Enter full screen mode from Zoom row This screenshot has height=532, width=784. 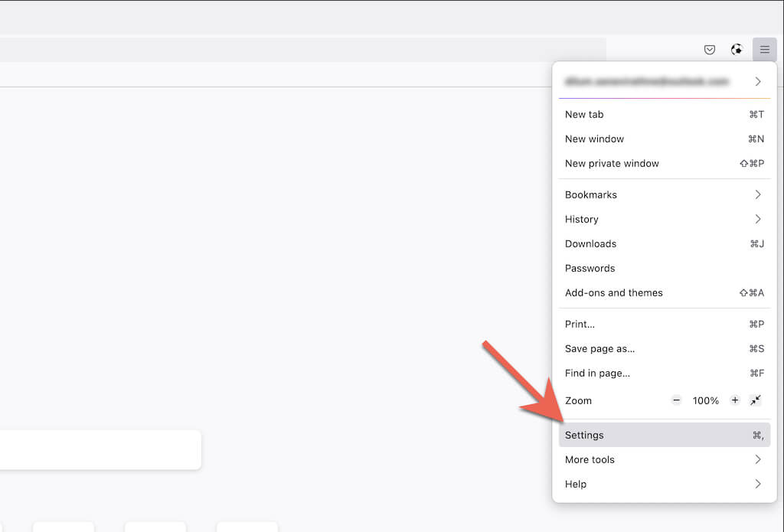[756, 400]
